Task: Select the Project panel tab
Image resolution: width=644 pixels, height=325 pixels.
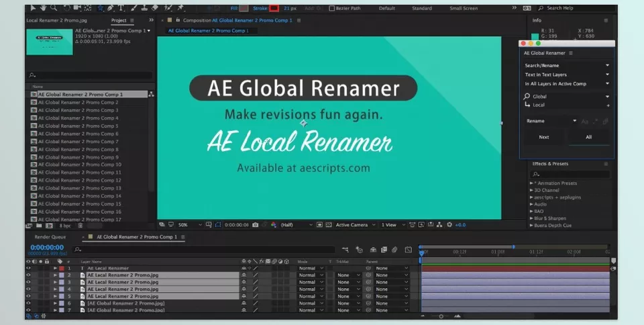Action: pyautogui.click(x=119, y=20)
